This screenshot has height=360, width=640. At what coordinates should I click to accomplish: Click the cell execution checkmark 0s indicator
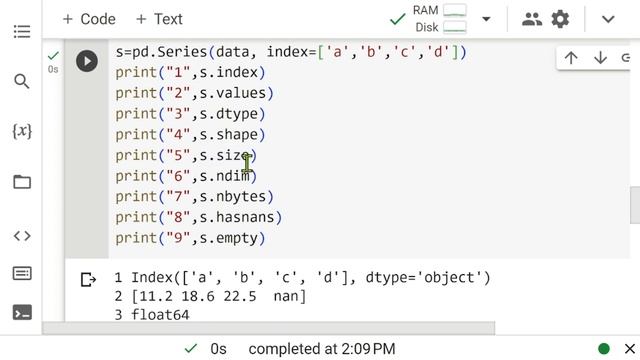(53, 61)
